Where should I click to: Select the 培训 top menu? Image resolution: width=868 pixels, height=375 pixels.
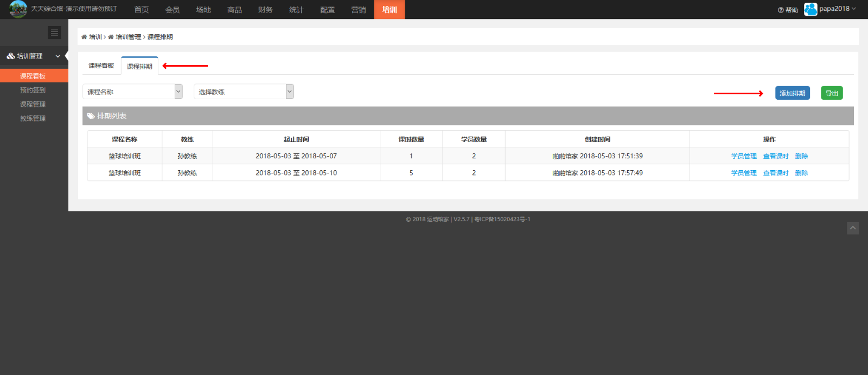click(x=390, y=10)
